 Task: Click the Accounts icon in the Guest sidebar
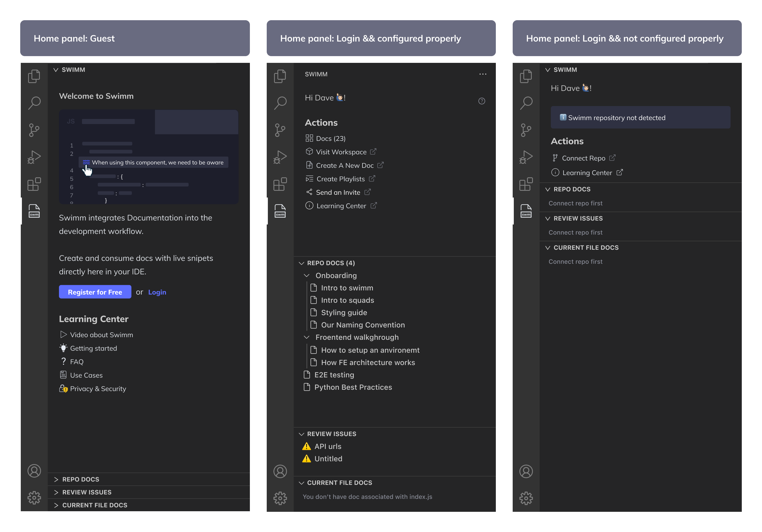point(34,471)
